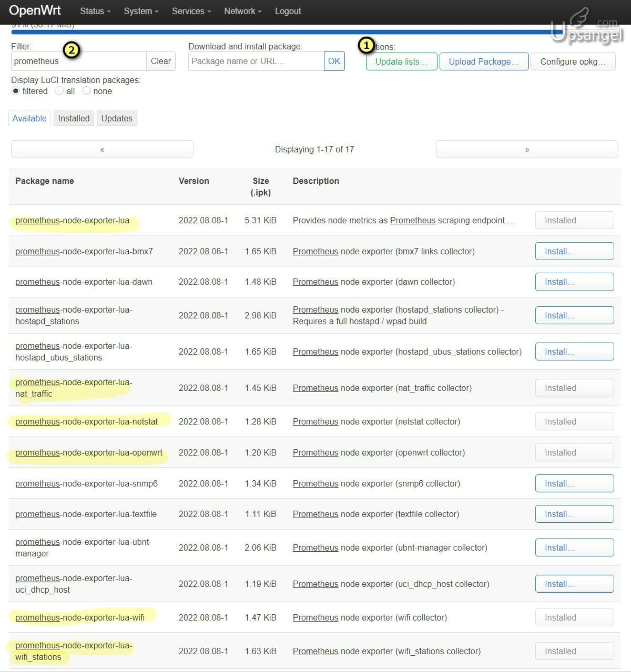Click the next page navigation arrow
The image size is (631, 672).
[x=527, y=149]
